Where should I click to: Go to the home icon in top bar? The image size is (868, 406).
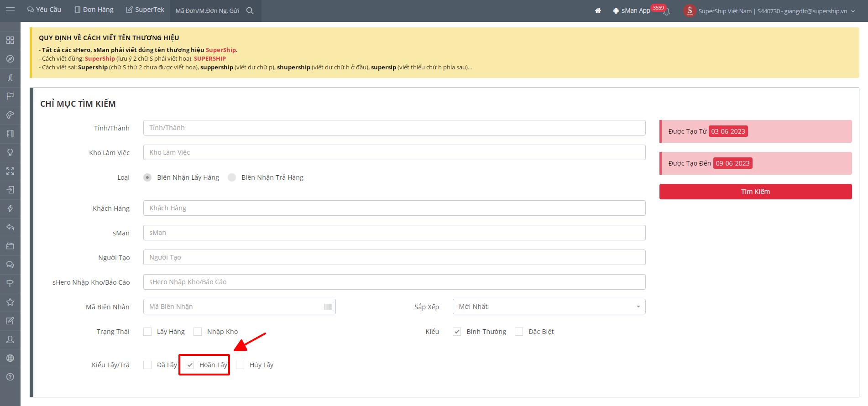[x=598, y=10]
